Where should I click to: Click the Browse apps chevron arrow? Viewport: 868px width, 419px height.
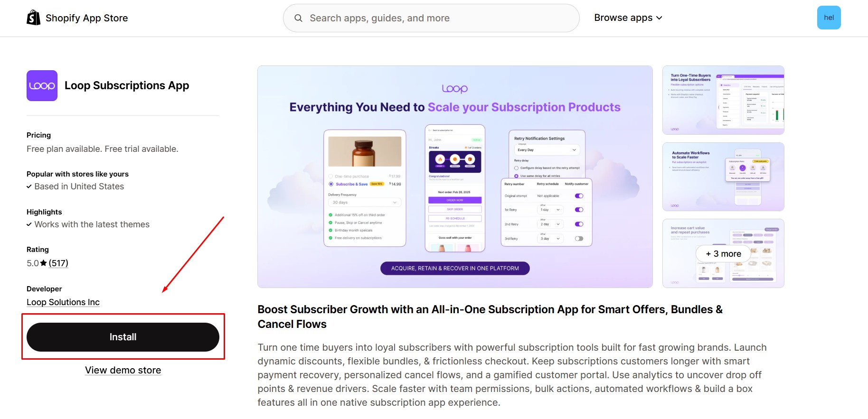pos(659,18)
